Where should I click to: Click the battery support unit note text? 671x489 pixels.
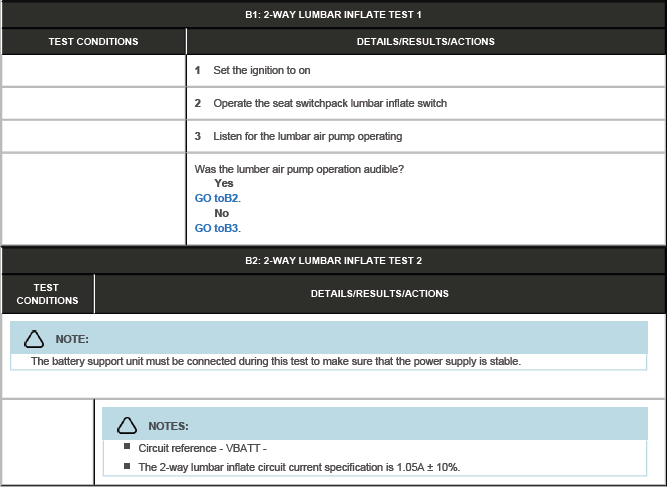275,361
